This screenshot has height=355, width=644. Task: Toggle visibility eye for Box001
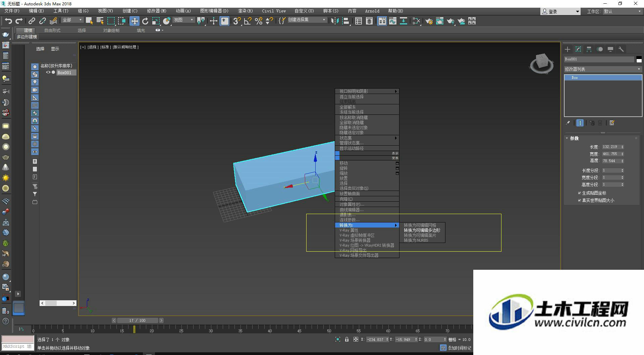(x=48, y=72)
